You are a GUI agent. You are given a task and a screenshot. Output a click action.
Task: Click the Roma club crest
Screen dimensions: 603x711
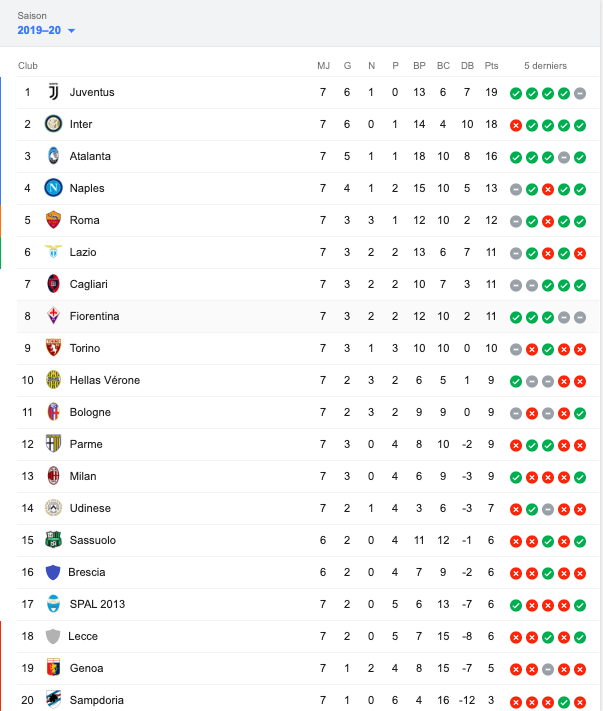(54, 220)
